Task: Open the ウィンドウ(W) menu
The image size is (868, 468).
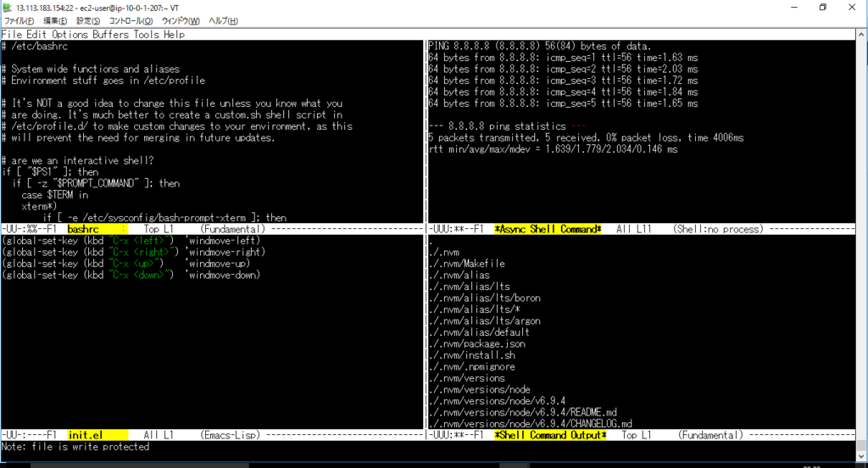Action: (181, 21)
